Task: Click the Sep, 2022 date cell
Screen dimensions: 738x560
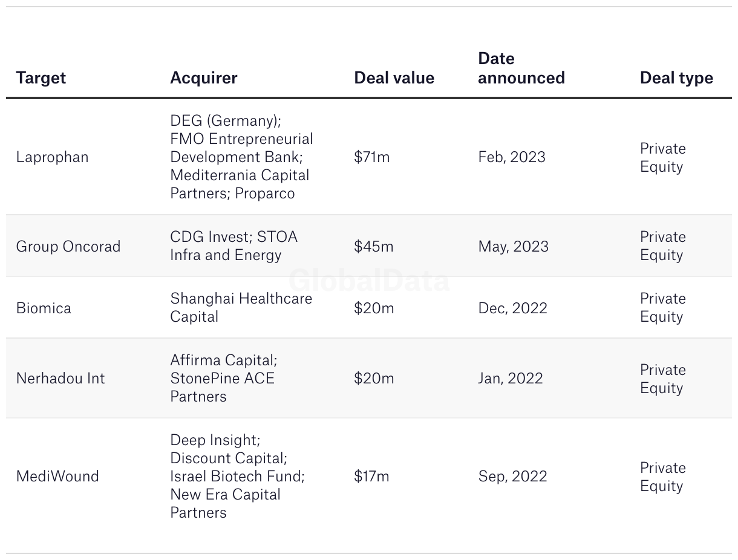Action: point(512,477)
